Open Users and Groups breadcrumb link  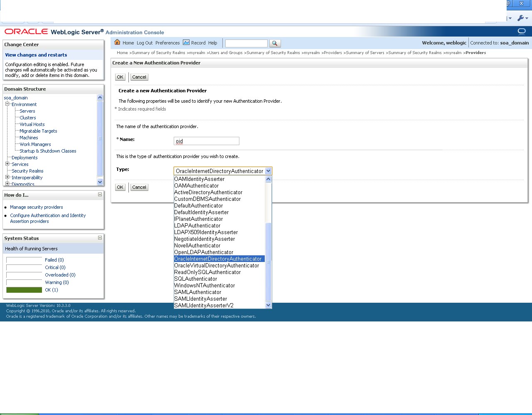click(226, 53)
